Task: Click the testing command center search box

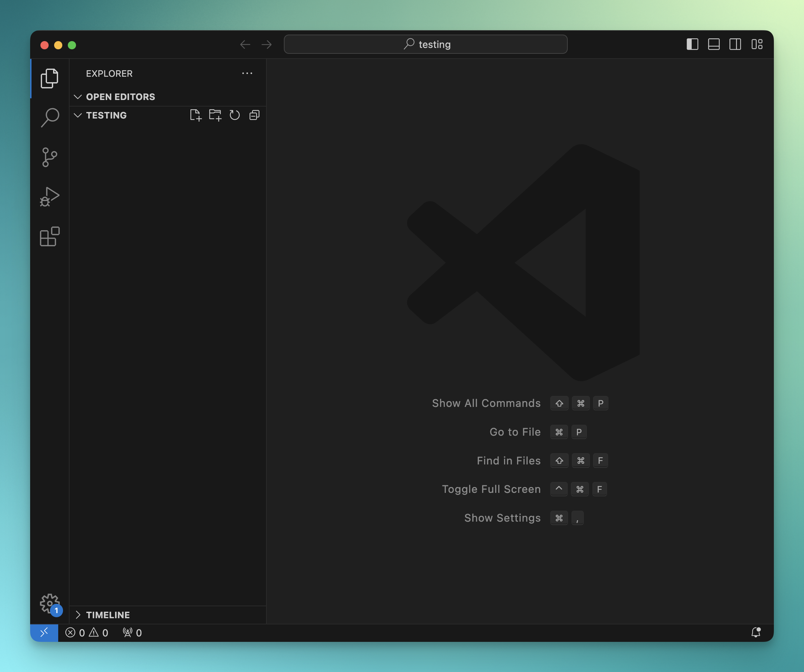Action: click(425, 45)
